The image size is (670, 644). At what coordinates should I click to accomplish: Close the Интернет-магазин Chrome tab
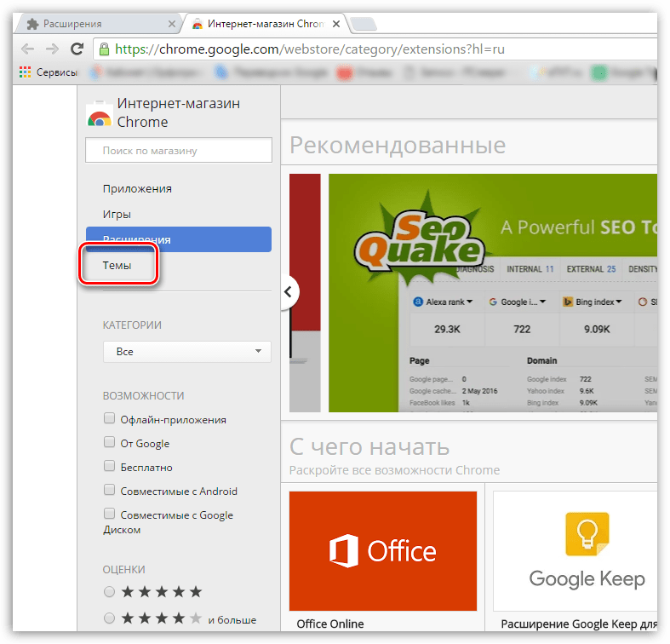click(x=336, y=24)
